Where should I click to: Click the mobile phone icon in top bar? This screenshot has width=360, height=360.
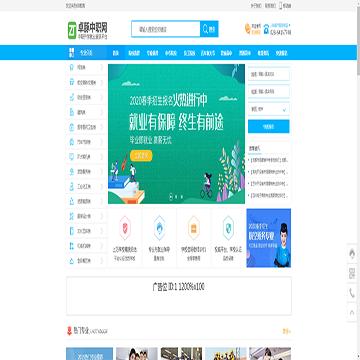coord(280,5)
